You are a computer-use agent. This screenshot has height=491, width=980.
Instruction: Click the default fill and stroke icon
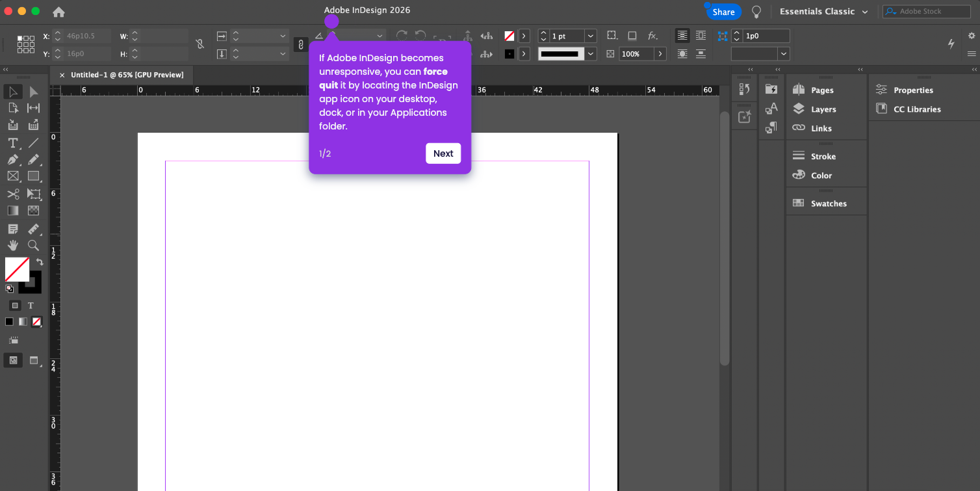[x=9, y=289]
